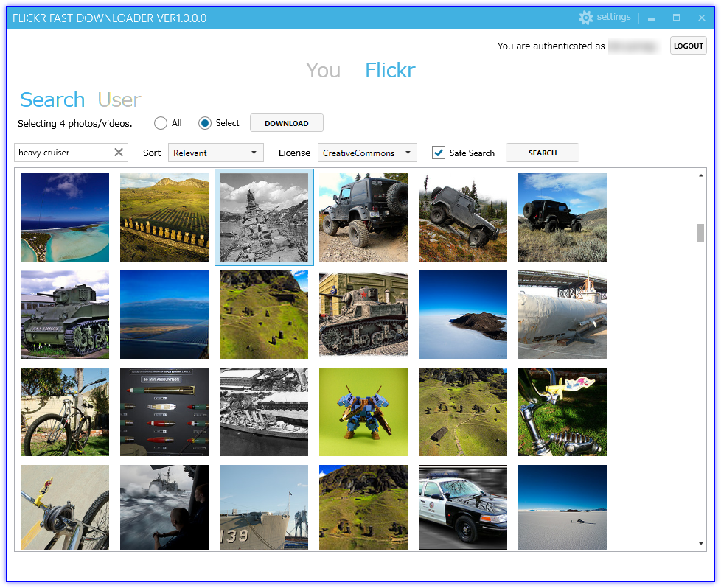Click the vertical scrollbar thumb
Image resolution: width=721 pixels, height=588 pixels.
pyautogui.click(x=700, y=233)
